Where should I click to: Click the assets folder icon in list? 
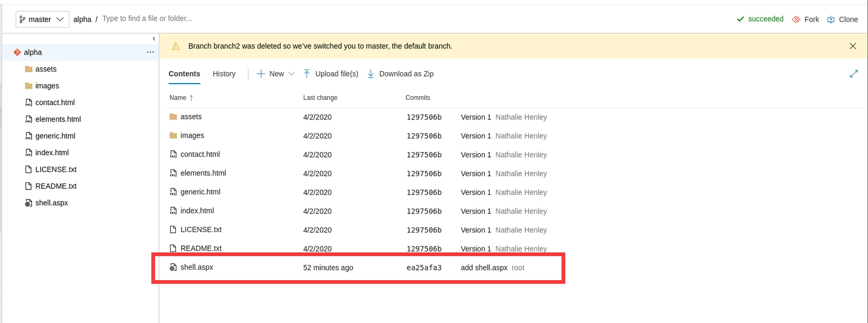pyautogui.click(x=173, y=117)
